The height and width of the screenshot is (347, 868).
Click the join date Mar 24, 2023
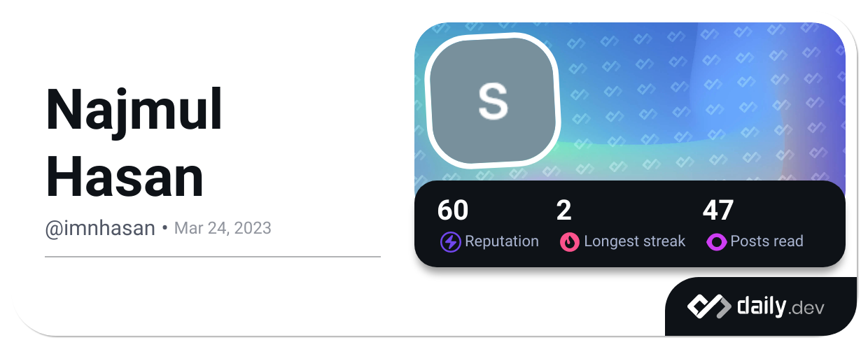pyautogui.click(x=222, y=228)
